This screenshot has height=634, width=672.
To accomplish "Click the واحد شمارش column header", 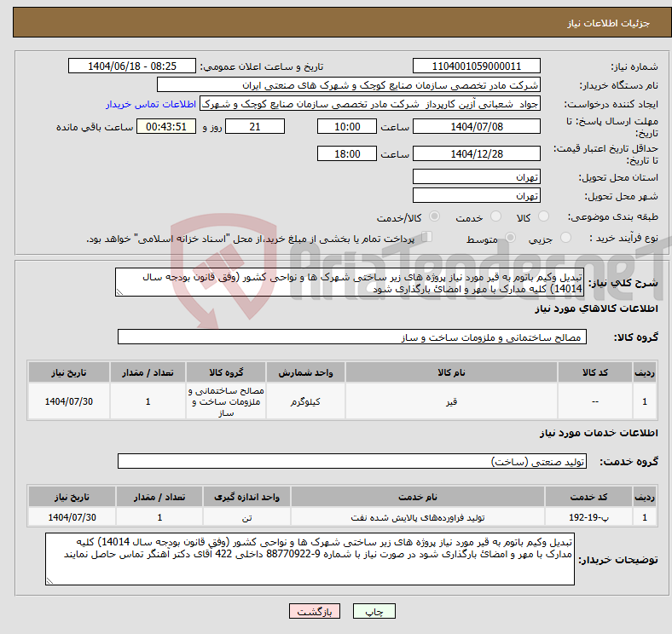I will coord(305,372).
